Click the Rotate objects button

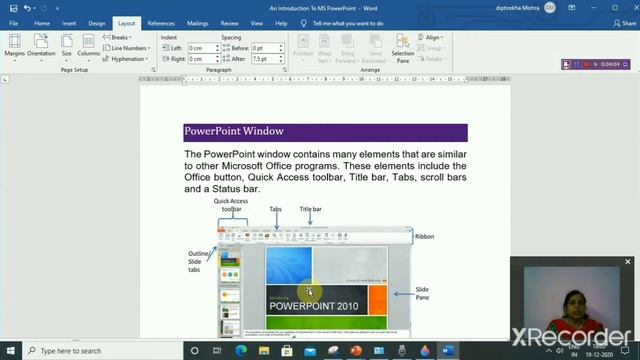[432, 59]
